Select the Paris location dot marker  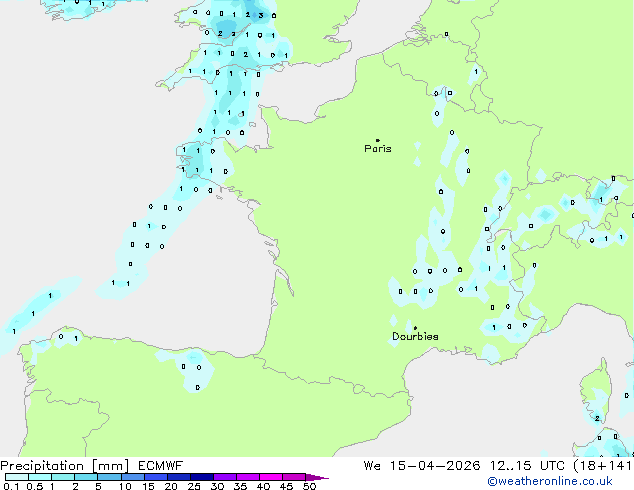pos(378,140)
